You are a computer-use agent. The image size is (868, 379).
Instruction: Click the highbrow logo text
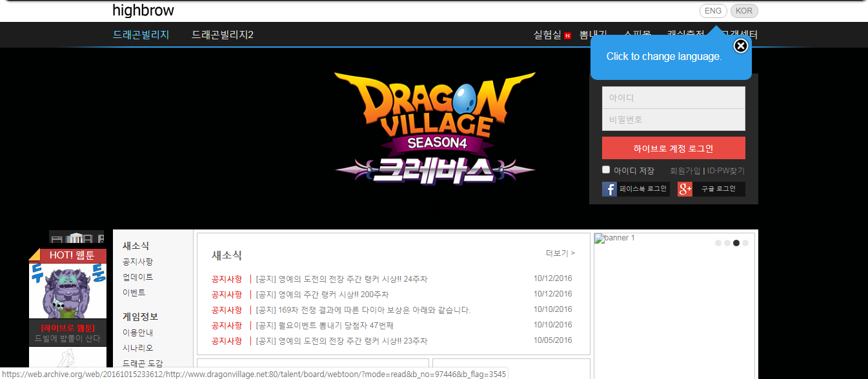(x=143, y=10)
